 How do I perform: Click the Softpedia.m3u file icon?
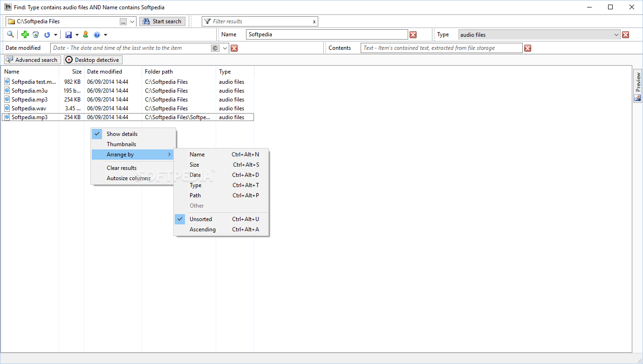[7, 91]
